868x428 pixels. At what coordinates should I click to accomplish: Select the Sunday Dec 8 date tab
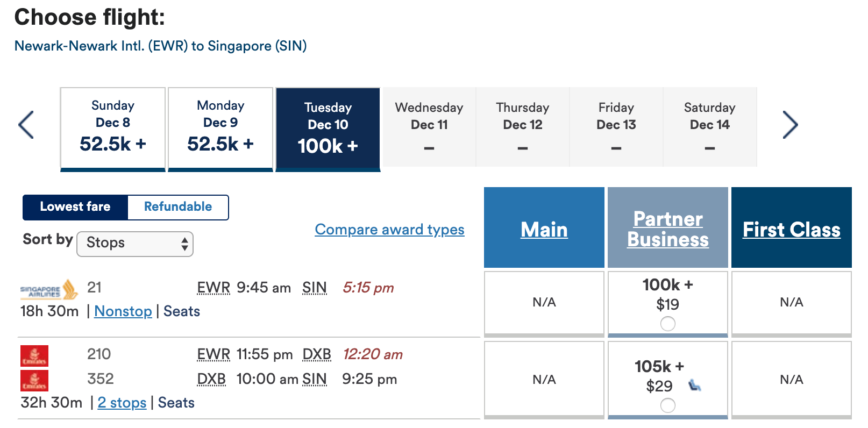click(113, 128)
